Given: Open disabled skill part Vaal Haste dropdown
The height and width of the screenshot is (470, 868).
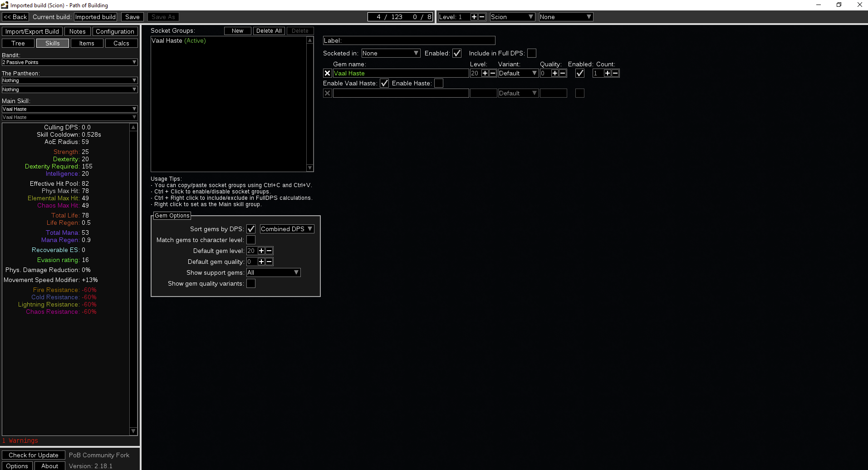Looking at the screenshot, I should tap(69, 117).
